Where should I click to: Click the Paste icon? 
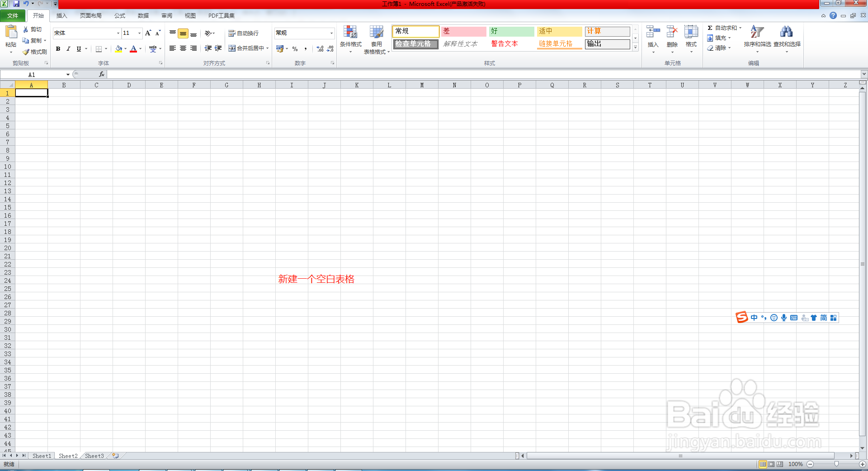11,33
